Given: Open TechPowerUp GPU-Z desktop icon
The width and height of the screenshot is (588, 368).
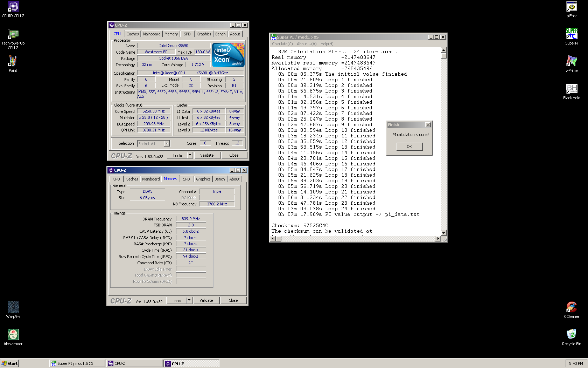Looking at the screenshot, I should pyautogui.click(x=13, y=39).
